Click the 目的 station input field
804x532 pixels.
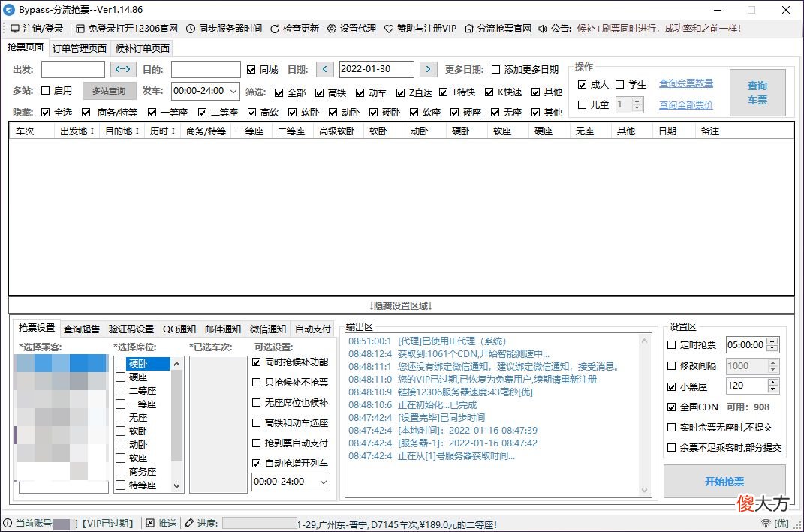[x=206, y=69]
